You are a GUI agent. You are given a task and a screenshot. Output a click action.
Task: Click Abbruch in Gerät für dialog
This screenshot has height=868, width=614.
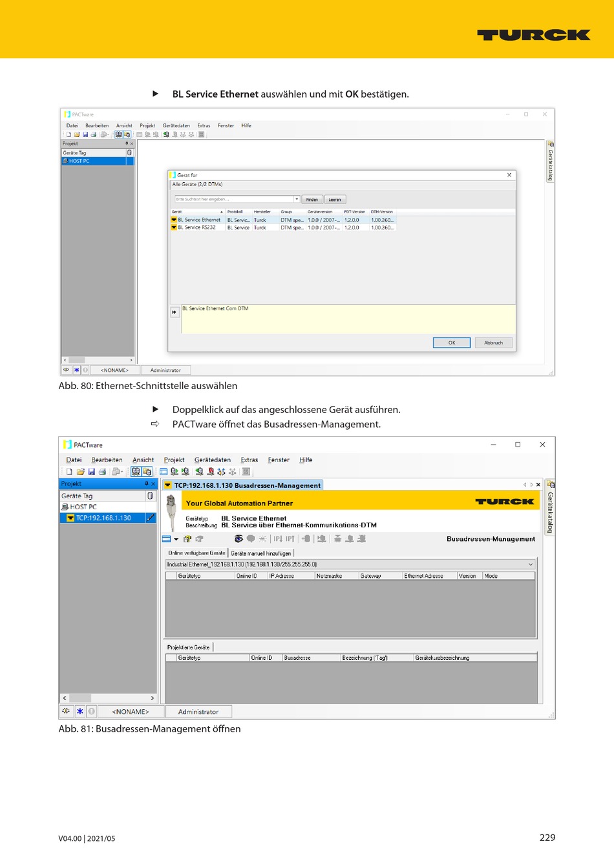[493, 343]
